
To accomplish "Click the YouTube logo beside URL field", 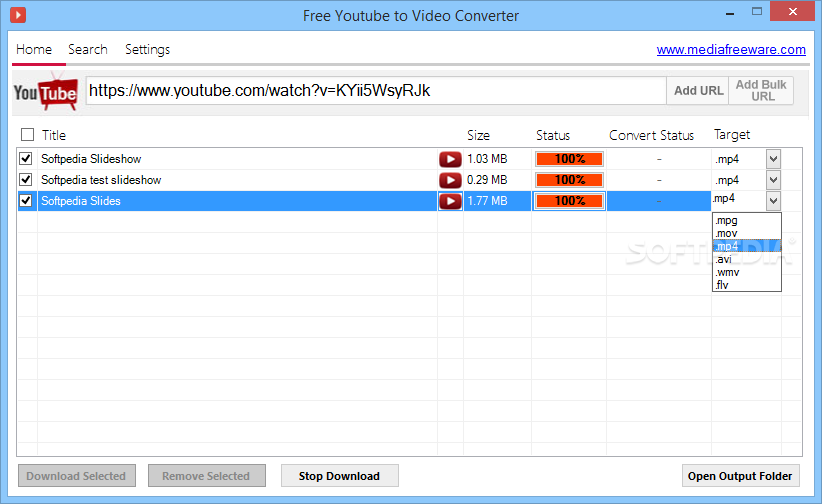I will click(46, 93).
